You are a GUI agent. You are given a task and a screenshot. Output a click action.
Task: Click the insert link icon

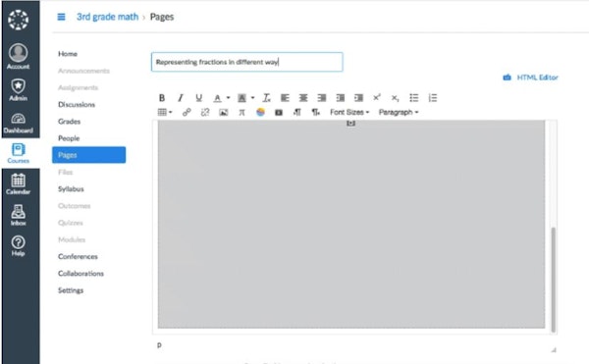click(187, 112)
